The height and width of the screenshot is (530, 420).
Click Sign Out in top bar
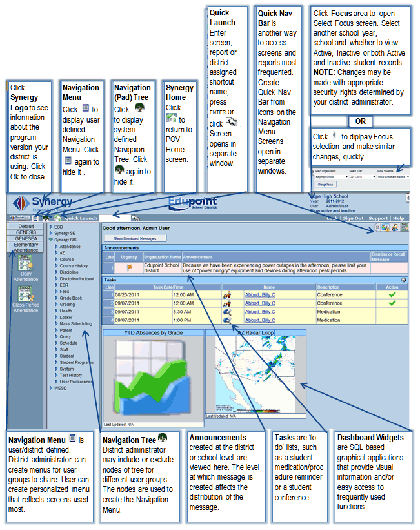[x=353, y=218]
